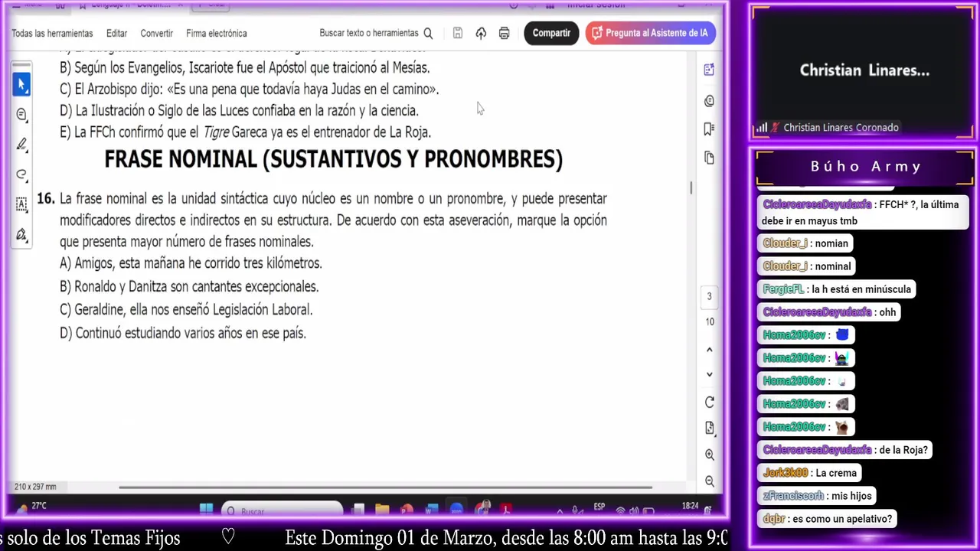Open the bookmarks panel on right rail

click(709, 129)
